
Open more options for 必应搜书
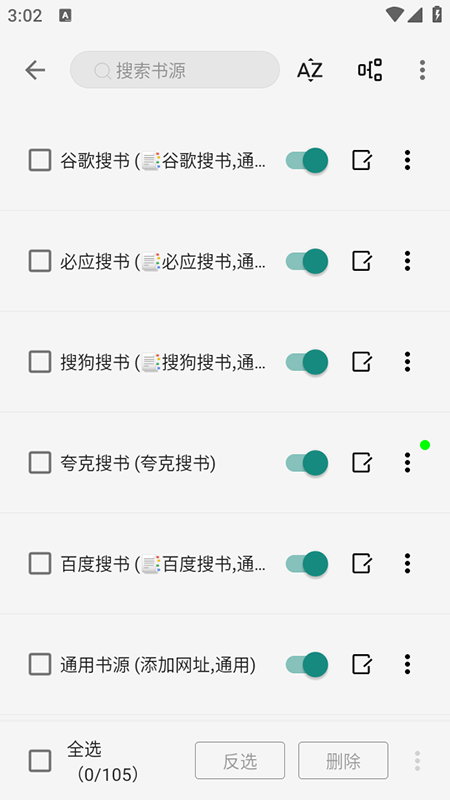[x=407, y=261]
